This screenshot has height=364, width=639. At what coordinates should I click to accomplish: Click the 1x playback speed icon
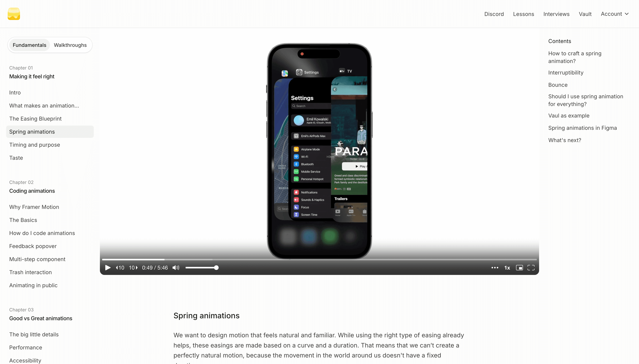(507, 267)
